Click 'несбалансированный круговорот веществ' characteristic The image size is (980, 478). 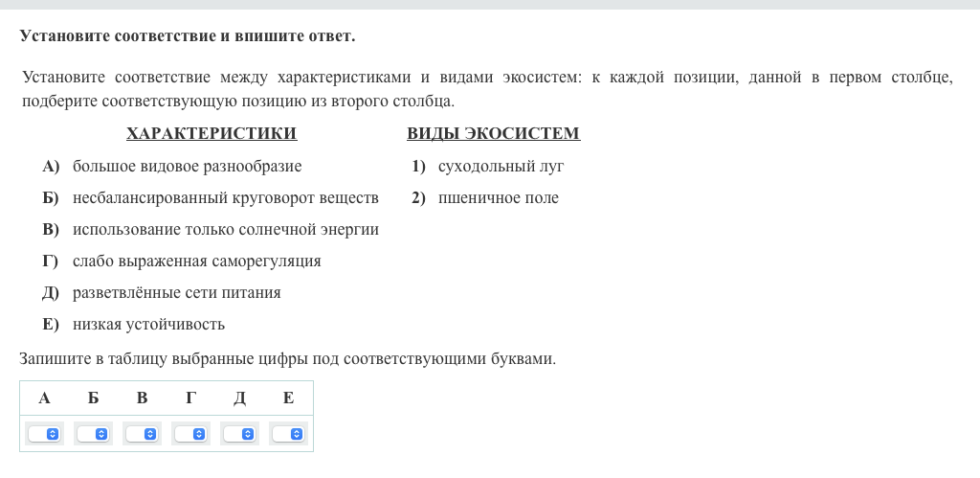tap(225, 198)
